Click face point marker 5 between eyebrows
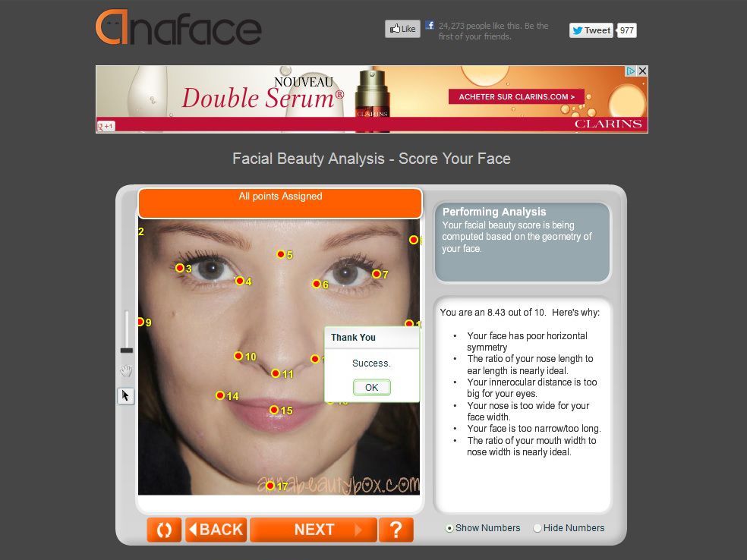The width and height of the screenshot is (747, 560). click(281, 254)
